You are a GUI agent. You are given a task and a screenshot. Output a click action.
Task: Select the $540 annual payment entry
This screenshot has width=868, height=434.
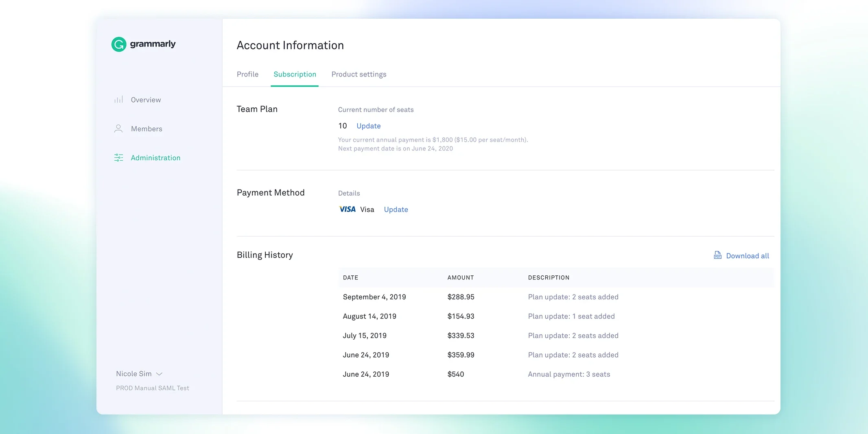click(x=455, y=374)
